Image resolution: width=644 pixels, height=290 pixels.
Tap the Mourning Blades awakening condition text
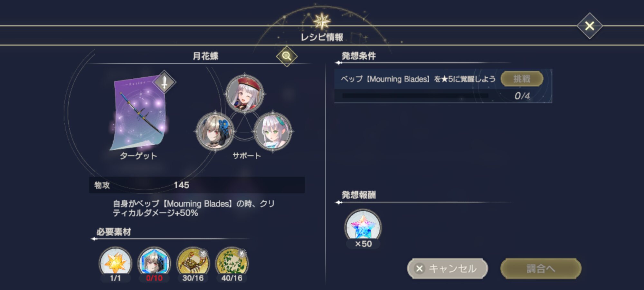pyautogui.click(x=418, y=79)
